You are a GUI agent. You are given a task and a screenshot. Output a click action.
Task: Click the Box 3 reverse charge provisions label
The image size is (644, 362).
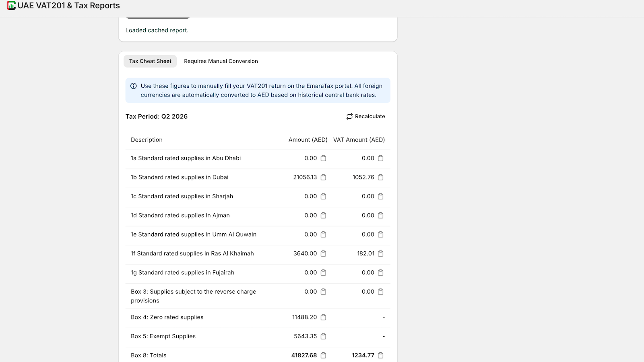(x=194, y=296)
